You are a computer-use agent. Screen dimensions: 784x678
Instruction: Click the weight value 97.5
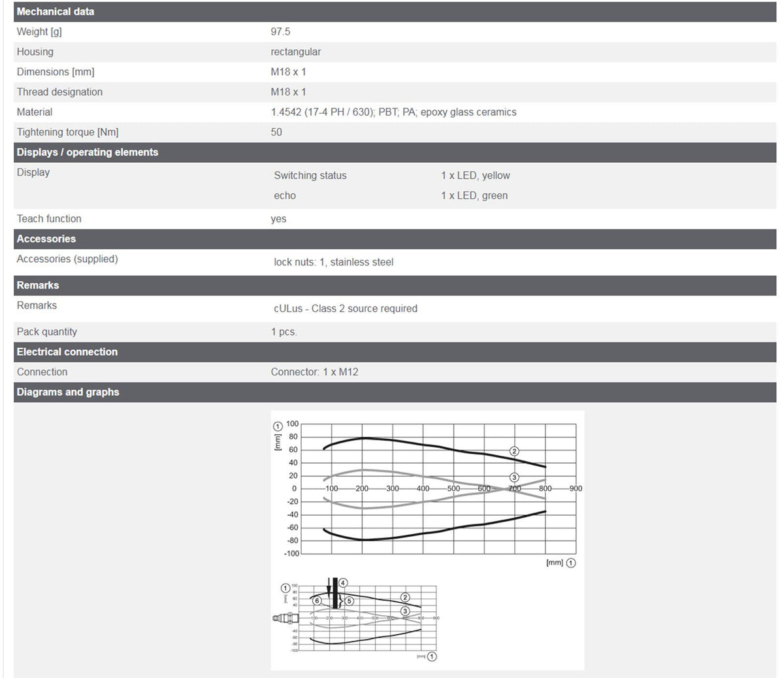(280, 31)
